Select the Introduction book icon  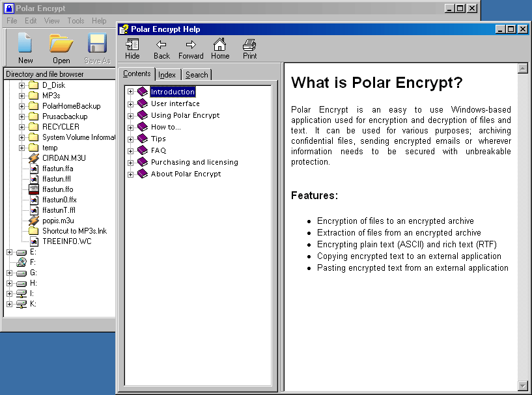143,91
